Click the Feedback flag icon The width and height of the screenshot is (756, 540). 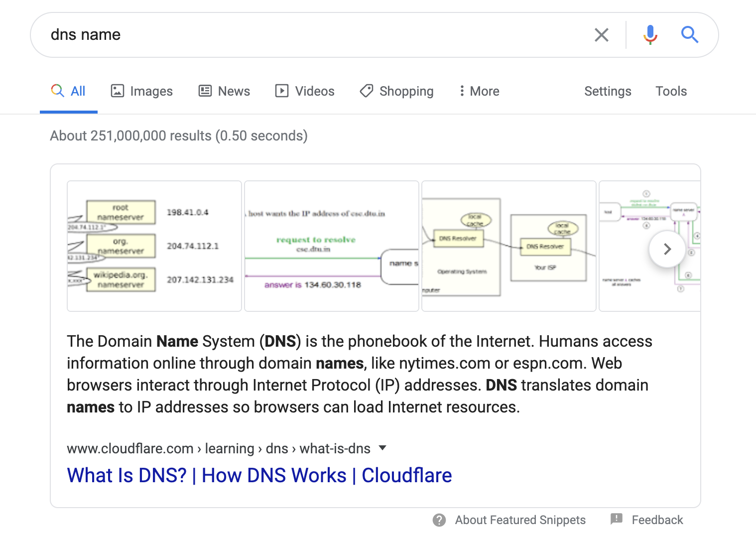[x=617, y=519]
